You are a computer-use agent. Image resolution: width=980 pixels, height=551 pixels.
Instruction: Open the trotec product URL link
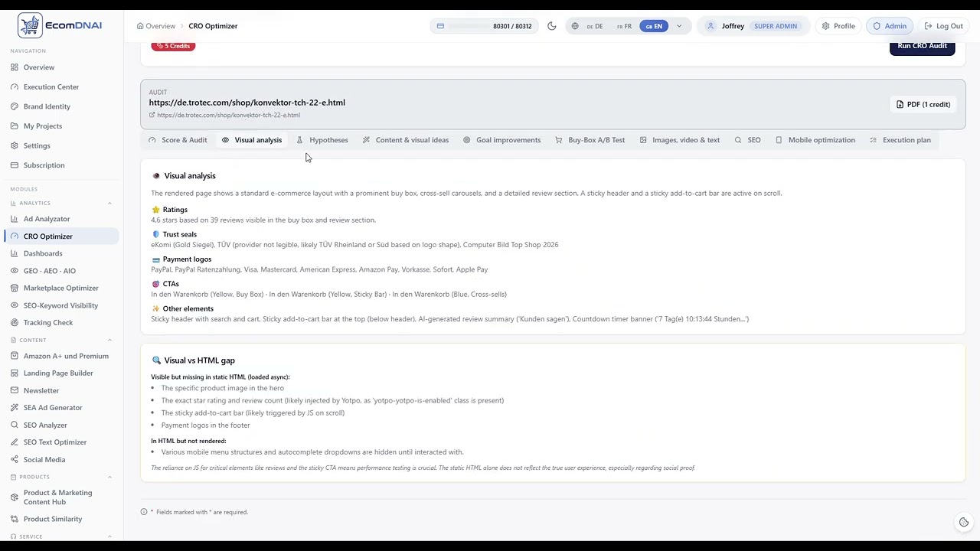click(x=227, y=116)
